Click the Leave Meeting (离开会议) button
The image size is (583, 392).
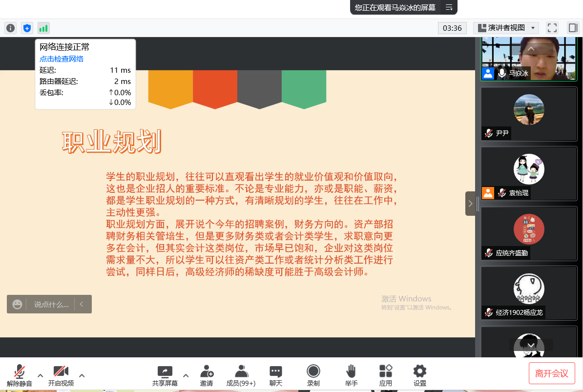pos(552,373)
